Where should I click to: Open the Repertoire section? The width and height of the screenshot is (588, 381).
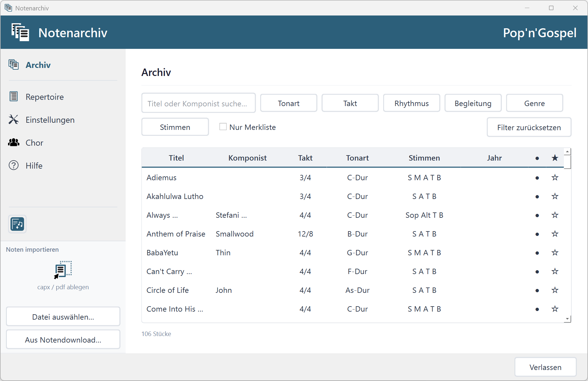point(45,97)
